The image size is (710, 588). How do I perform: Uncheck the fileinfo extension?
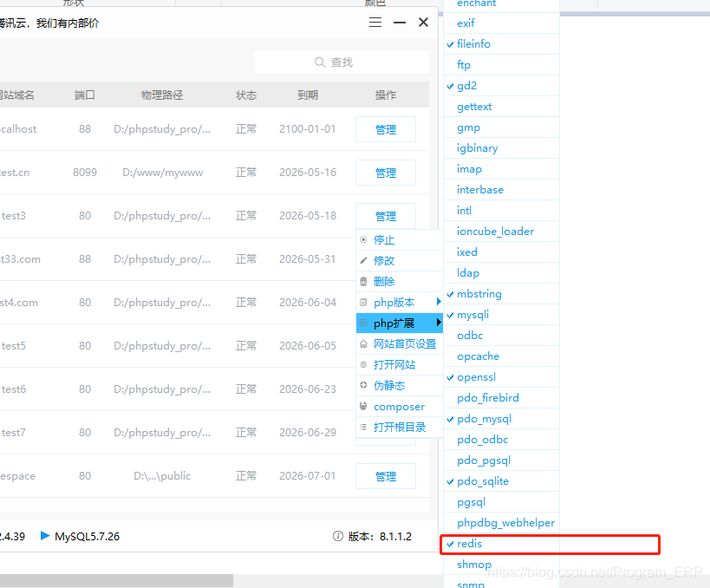point(501,44)
